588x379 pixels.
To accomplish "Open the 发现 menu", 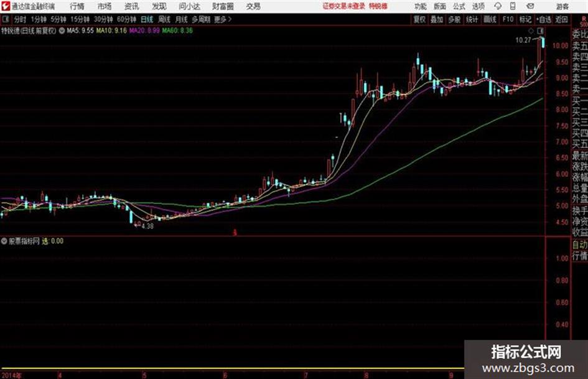I will pos(159,6).
